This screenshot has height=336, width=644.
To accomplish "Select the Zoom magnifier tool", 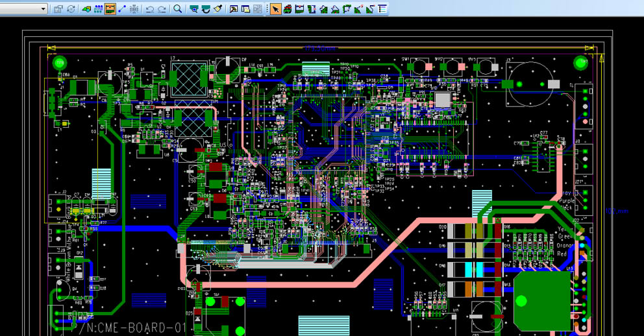I will [177, 9].
